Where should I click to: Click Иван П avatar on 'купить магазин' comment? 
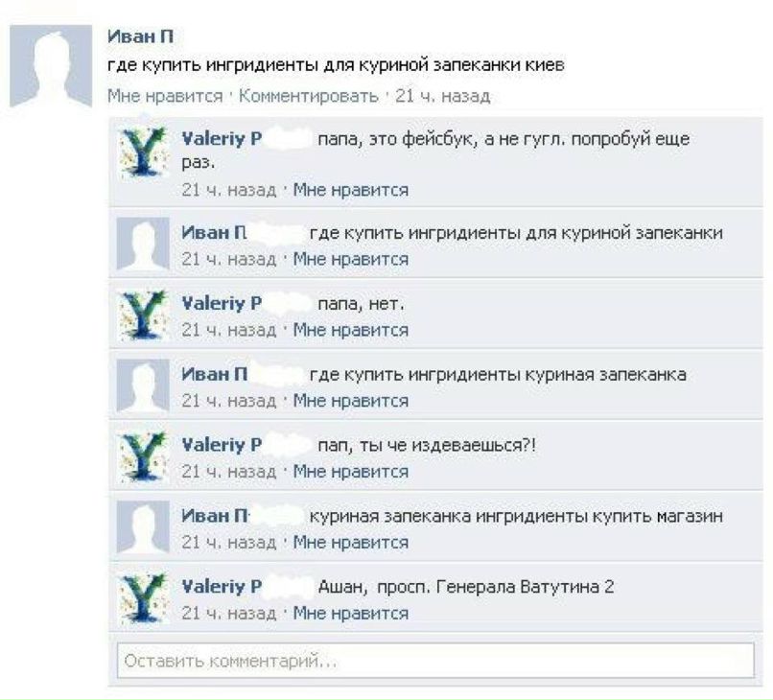143,527
